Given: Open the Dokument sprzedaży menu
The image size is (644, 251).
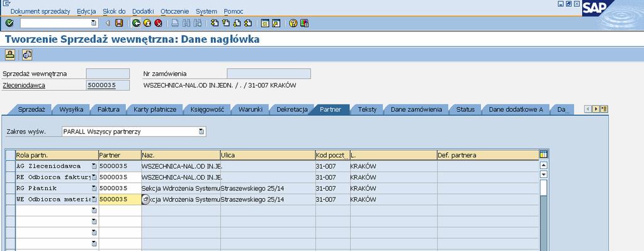Looking at the screenshot, I should coord(40,11).
